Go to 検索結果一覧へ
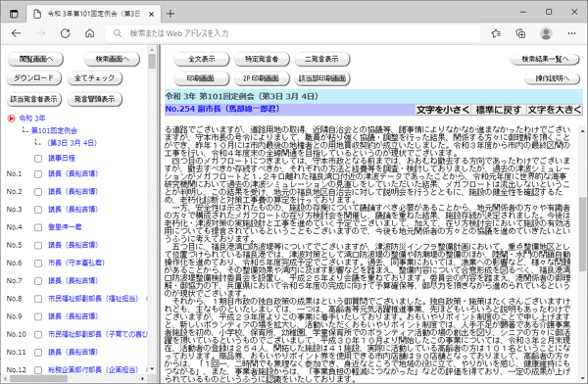Screen dimensions: 588x384 click(x=545, y=59)
